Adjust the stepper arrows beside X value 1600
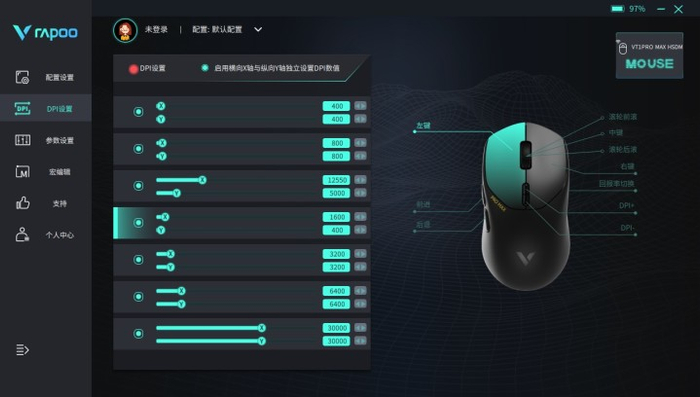Image resolution: width=700 pixels, height=397 pixels. click(360, 217)
